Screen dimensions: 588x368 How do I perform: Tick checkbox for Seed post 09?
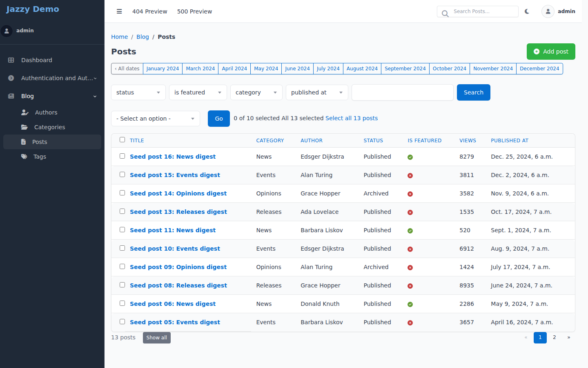pyautogui.click(x=122, y=267)
